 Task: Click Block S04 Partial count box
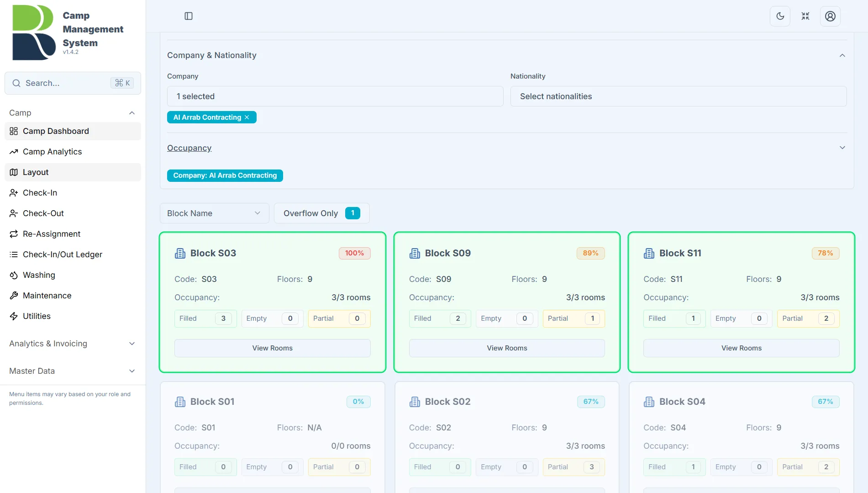[x=808, y=467]
